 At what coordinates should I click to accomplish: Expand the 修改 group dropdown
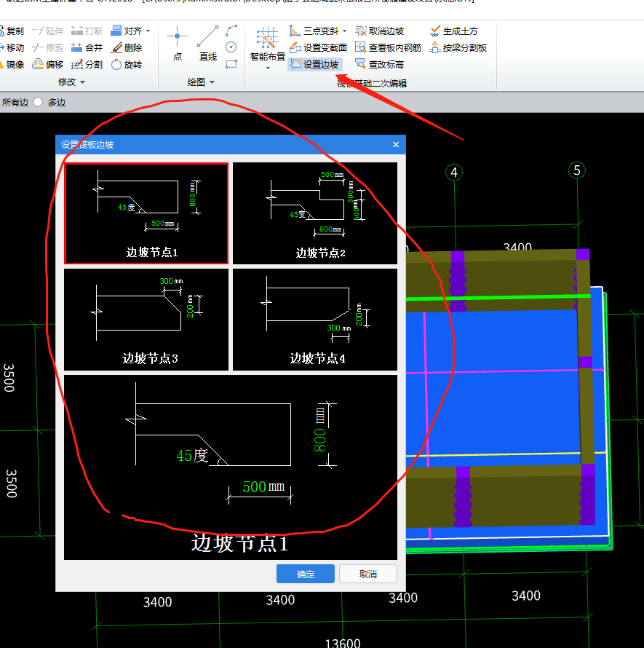83,82
